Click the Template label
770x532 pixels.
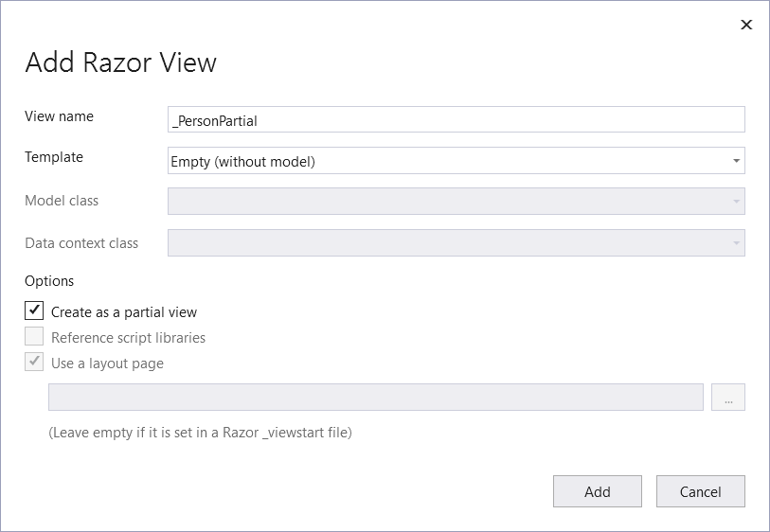pos(54,157)
